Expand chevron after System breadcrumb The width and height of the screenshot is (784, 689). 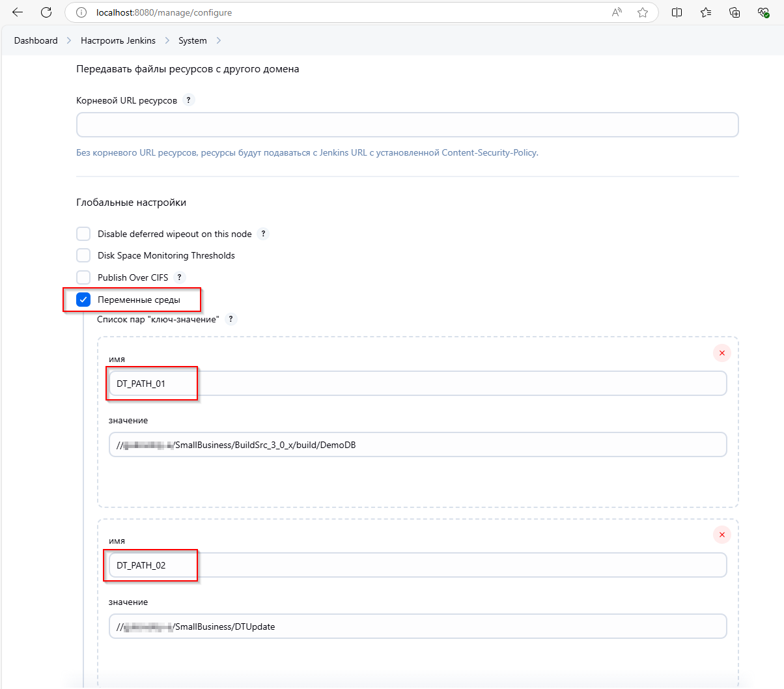[x=218, y=40]
